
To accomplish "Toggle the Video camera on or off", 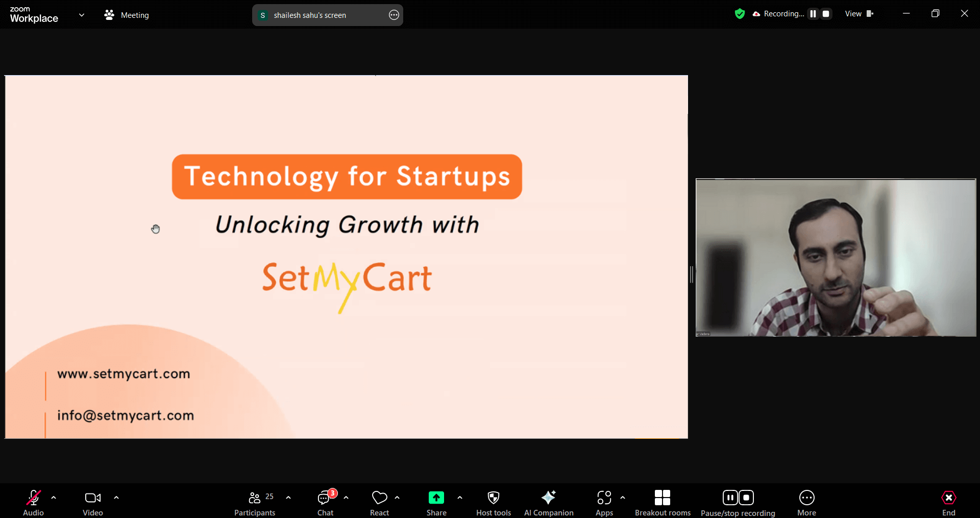I will (x=93, y=503).
